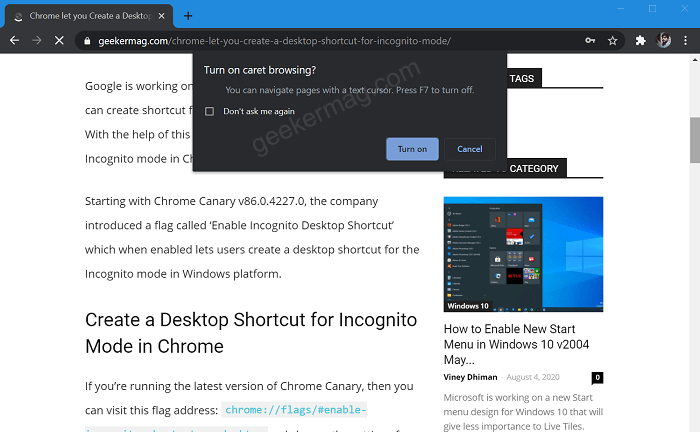Cancel the caret browsing dialog
700x432 pixels.
[470, 149]
